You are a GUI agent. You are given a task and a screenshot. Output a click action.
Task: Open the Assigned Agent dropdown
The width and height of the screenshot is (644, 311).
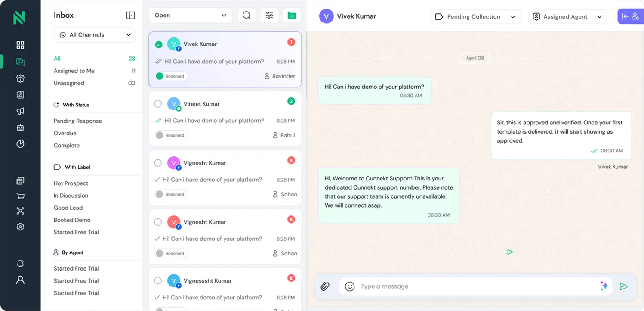(x=567, y=16)
